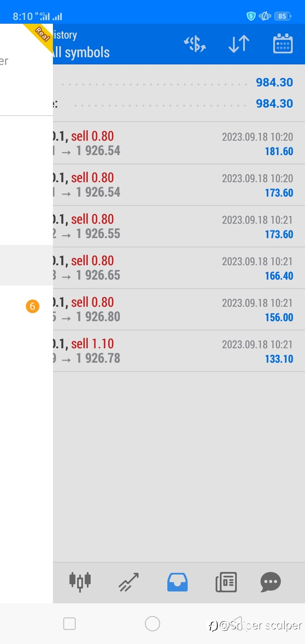
Task: Select the trade closed at 1 926.55
Action: click(x=178, y=226)
